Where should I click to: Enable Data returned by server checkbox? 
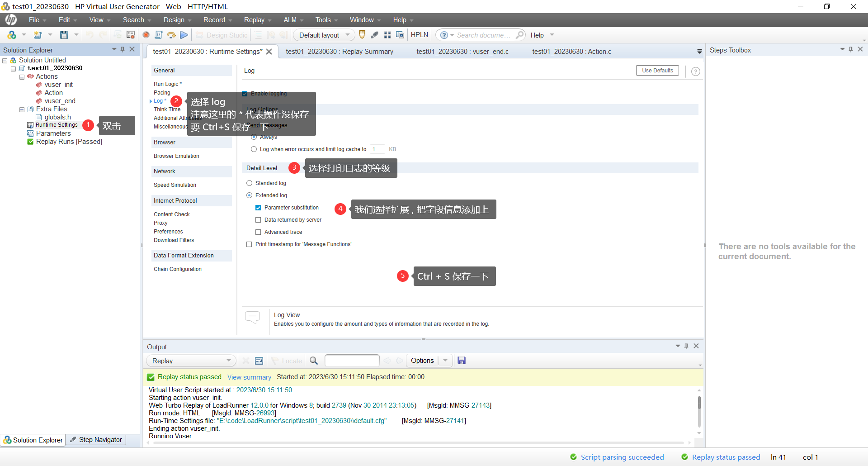(258, 220)
